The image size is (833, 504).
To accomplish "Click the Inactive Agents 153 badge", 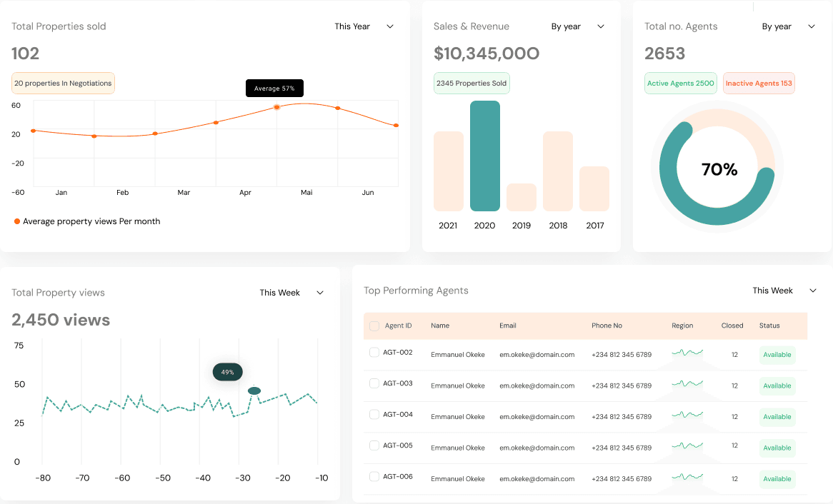I will pyautogui.click(x=759, y=84).
